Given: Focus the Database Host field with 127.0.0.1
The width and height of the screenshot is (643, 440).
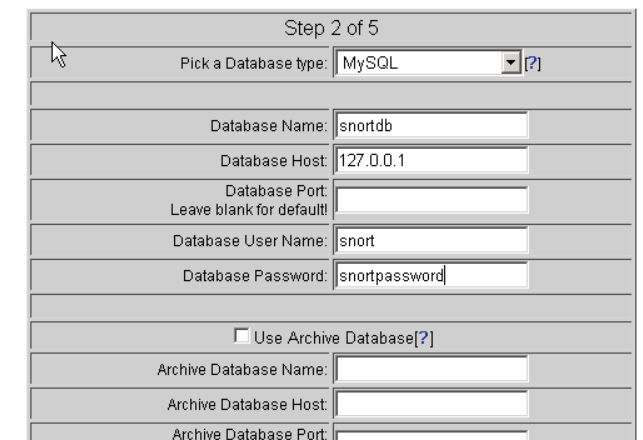Looking at the screenshot, I should [x=431, y=161].
